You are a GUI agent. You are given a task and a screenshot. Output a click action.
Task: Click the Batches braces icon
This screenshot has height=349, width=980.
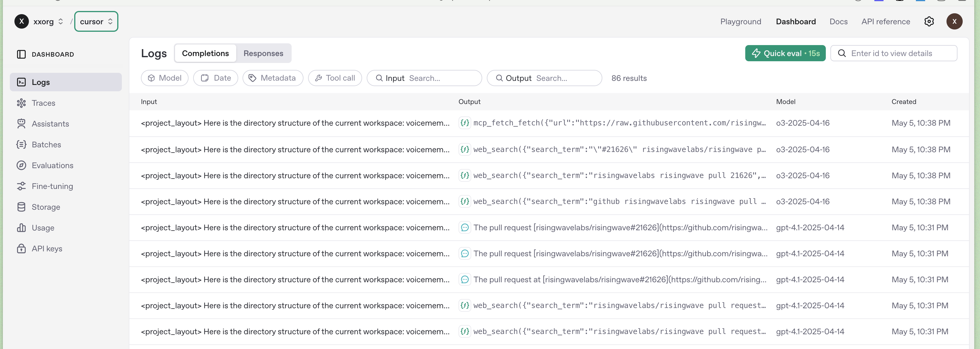coord(21,145)
